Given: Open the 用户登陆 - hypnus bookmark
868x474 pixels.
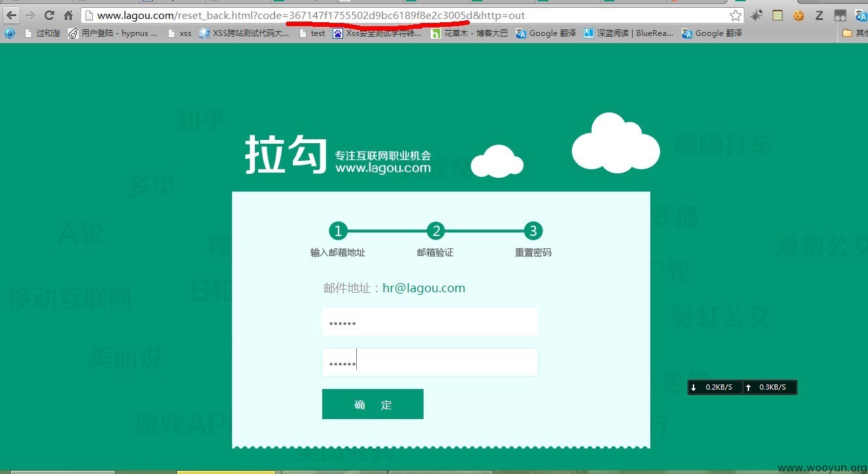Looking at the screenshot, I should click(x=113, y=33).
